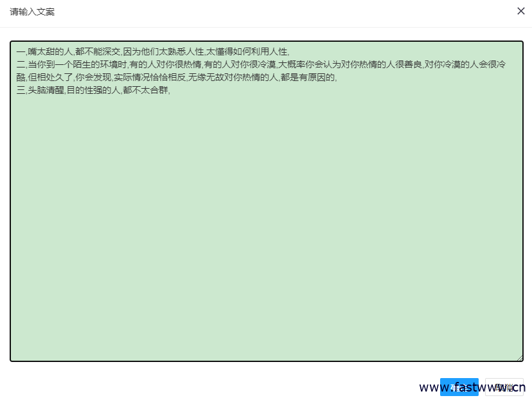Click inside the green text input area
The image size is (532, 398).
pos(266,193)
